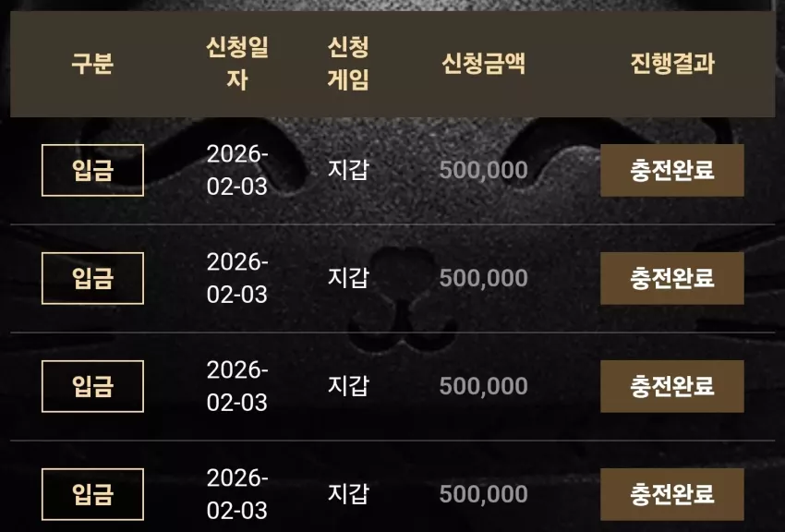Click the second row's 500,000 amount

tap(484, 278)
